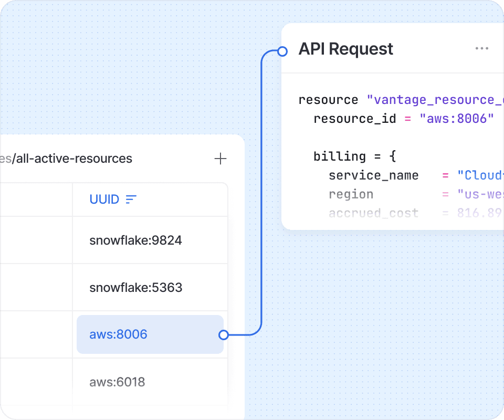The width and height of the screenshot is (504, 420).
Task: Select the snowflake:9824 table cell
Action: 135,240
